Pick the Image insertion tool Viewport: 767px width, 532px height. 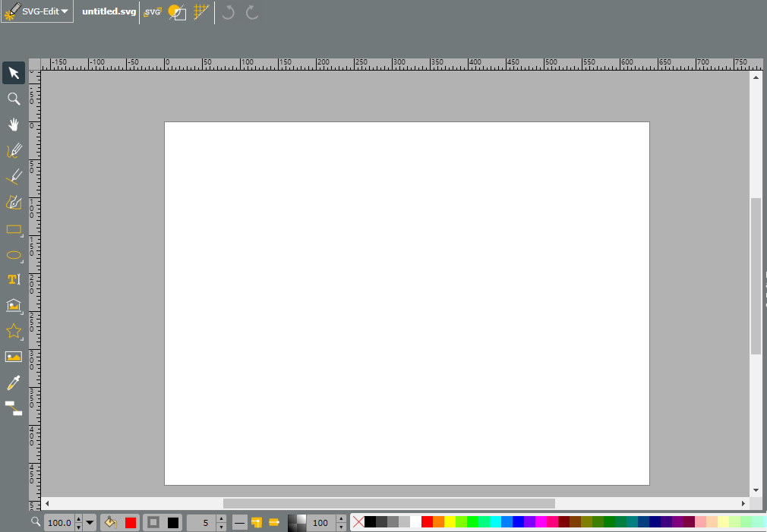(14, 357)
